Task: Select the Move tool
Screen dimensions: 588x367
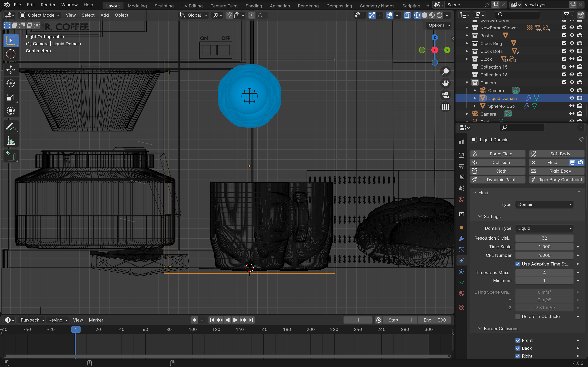Action: (x=11, y=70)
